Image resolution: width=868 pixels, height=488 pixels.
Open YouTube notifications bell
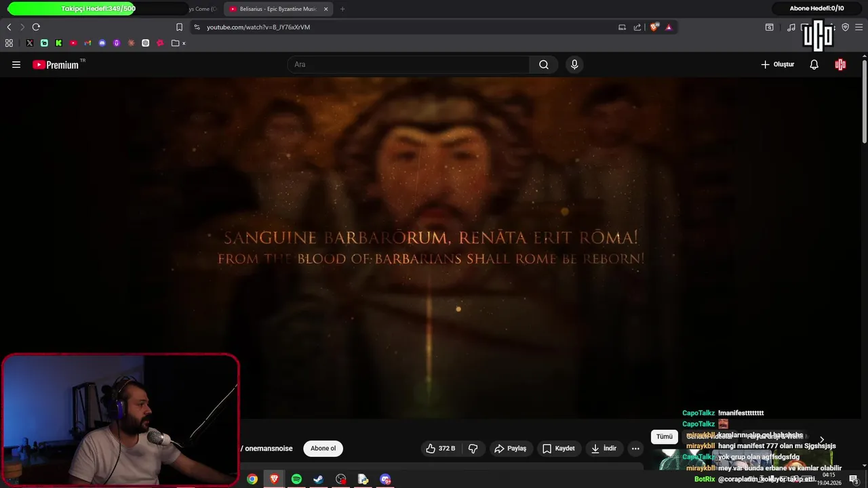tap(814, 64)
